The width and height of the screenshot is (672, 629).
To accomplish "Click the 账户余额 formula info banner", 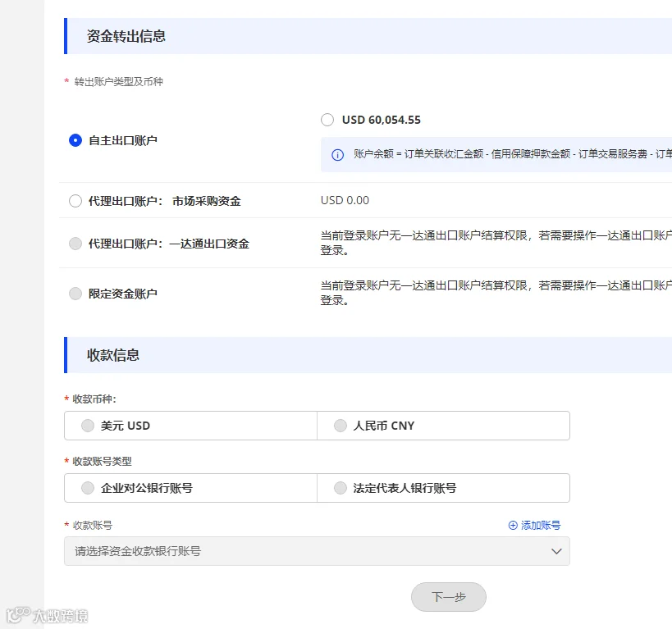I will click(496, 155).
